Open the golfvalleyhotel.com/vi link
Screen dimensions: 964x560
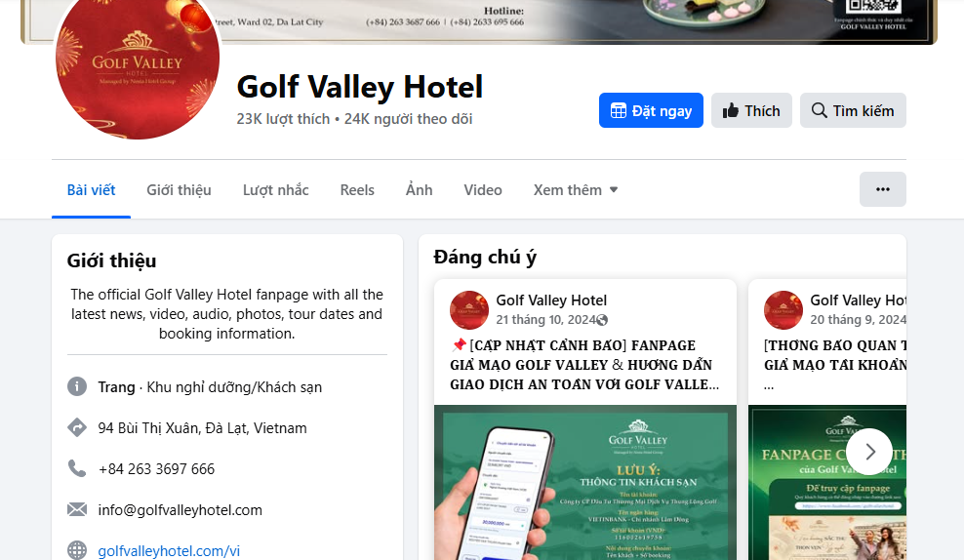click(169, 551)
